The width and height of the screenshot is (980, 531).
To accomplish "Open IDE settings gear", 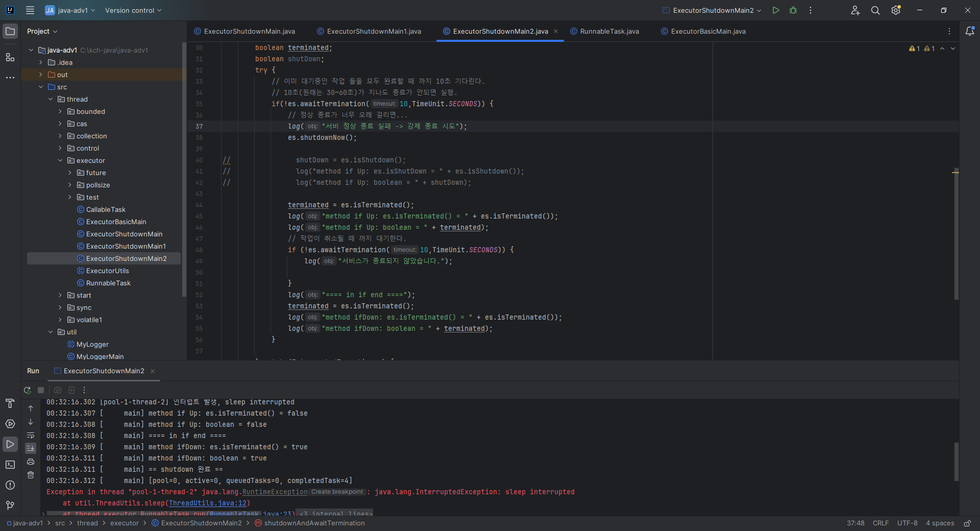I will point(896,10).
